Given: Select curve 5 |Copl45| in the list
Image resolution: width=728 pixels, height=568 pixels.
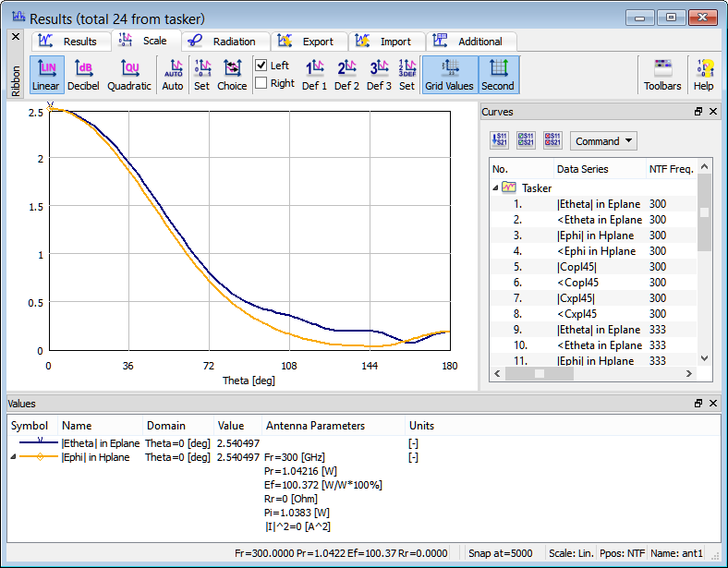Looking at the screenshot, I should pos(576,267).
